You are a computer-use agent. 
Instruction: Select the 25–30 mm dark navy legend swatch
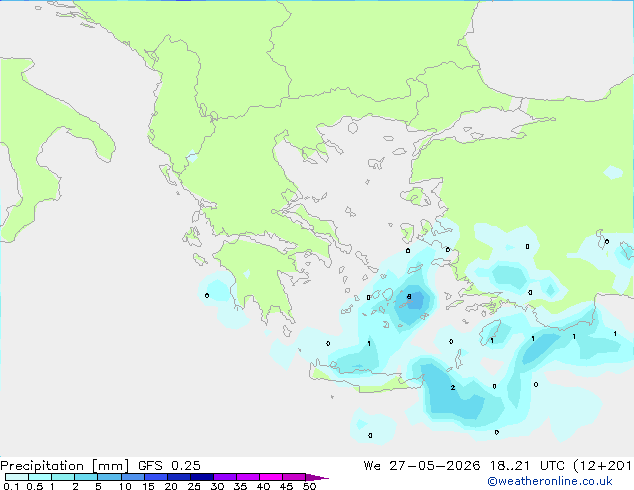click(201, 477)
